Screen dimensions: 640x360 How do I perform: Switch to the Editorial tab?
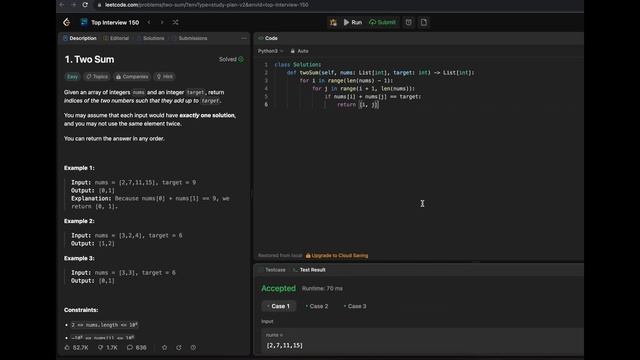[x=116, y=38]
